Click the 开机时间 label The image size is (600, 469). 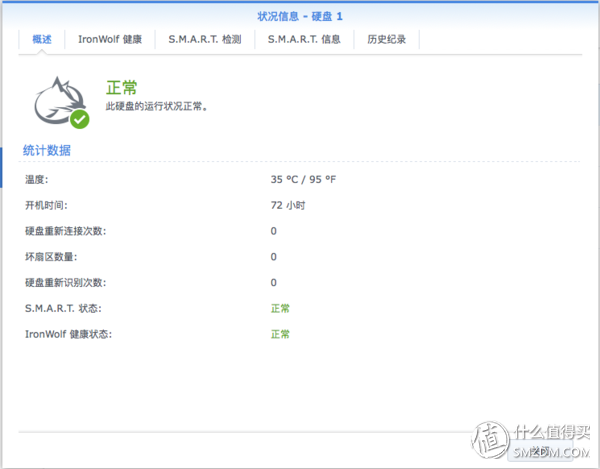46,205
